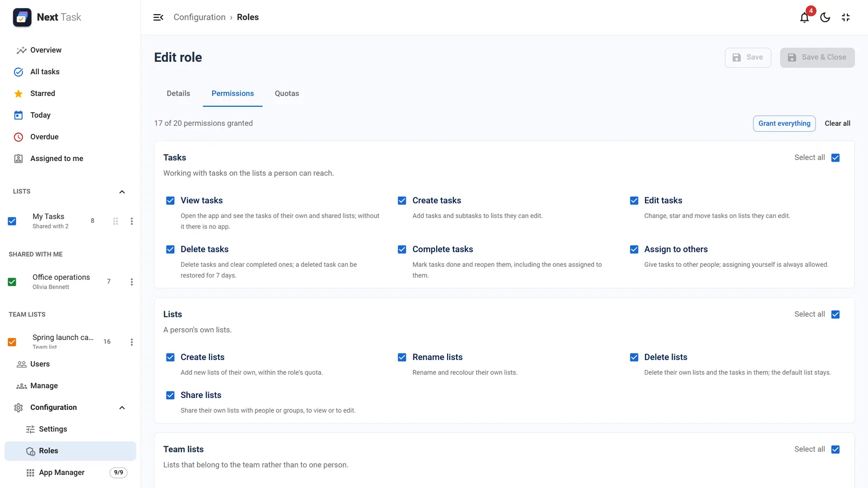Toggle the Spring launch list checkbox
This screenshot has height=488, width=868.
(x=12, y=342)
